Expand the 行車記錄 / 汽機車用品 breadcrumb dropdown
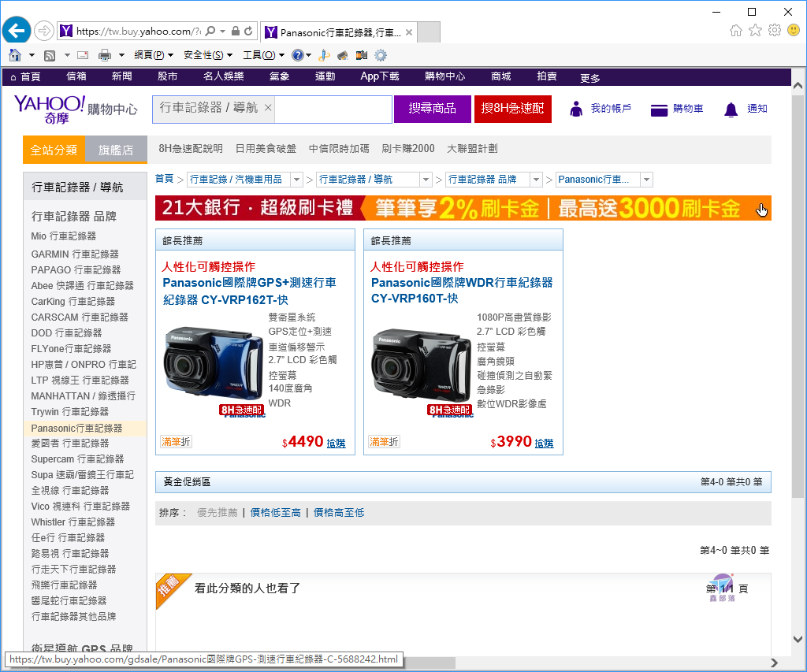This screenshot has height=672, width=807. pyautogui.click(x=296, y=180)
